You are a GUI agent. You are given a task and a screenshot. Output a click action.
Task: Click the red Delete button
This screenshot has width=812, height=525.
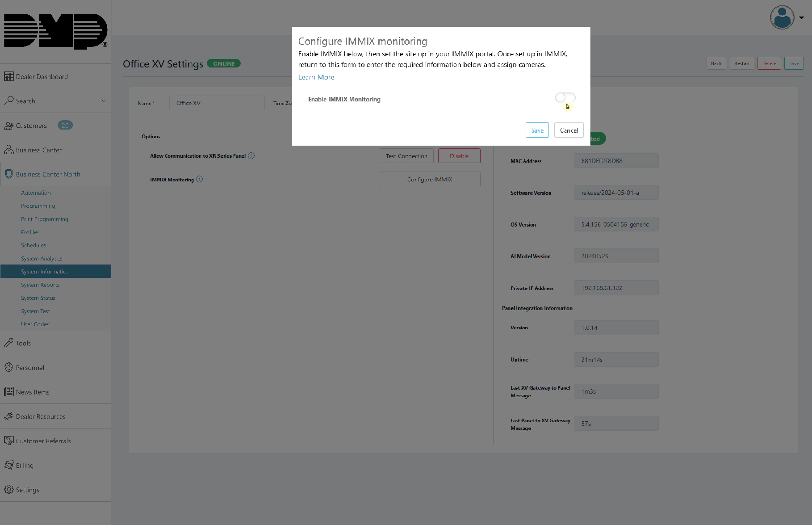coord(769,63)
